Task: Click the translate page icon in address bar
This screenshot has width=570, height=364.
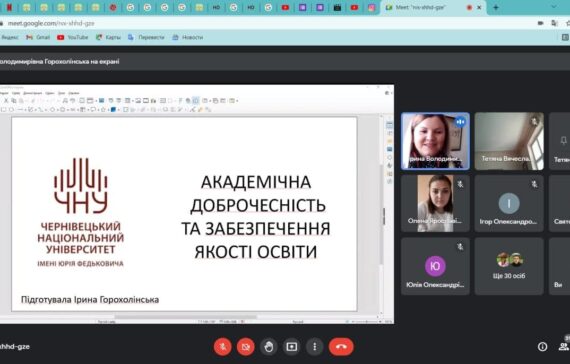Action: [x=554, y=23]
